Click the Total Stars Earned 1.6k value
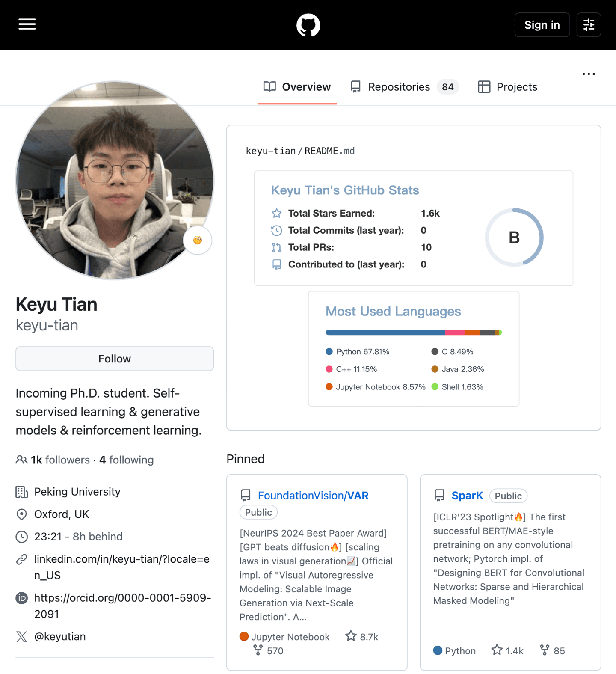The height and width of the screenshot is (674, 616). 430,213
